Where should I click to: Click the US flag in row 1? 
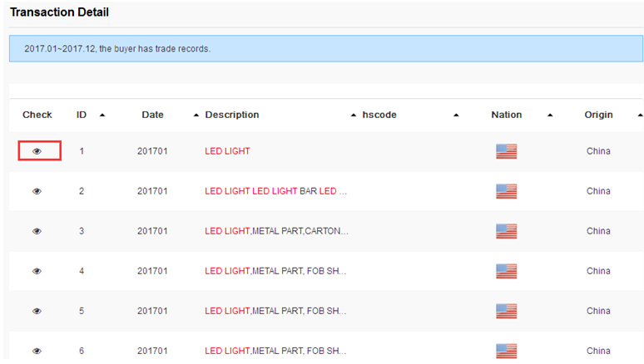(506, 151)
